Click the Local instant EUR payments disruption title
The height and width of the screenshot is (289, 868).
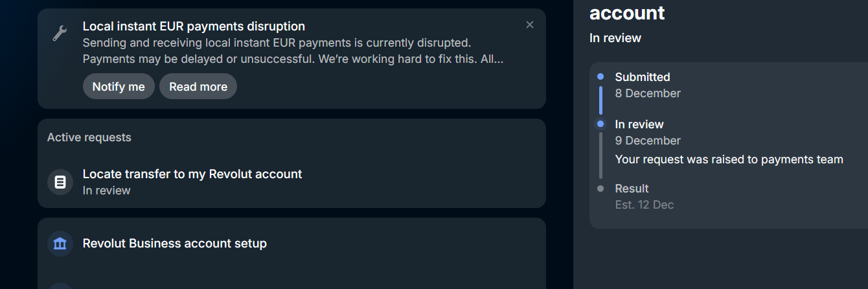pos(194,27)
